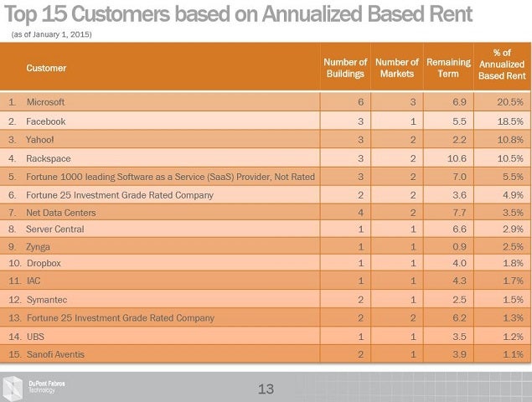Click Rackspace's 10.5% rent percentage
The image size is (532, 402).
coord(510,158)
